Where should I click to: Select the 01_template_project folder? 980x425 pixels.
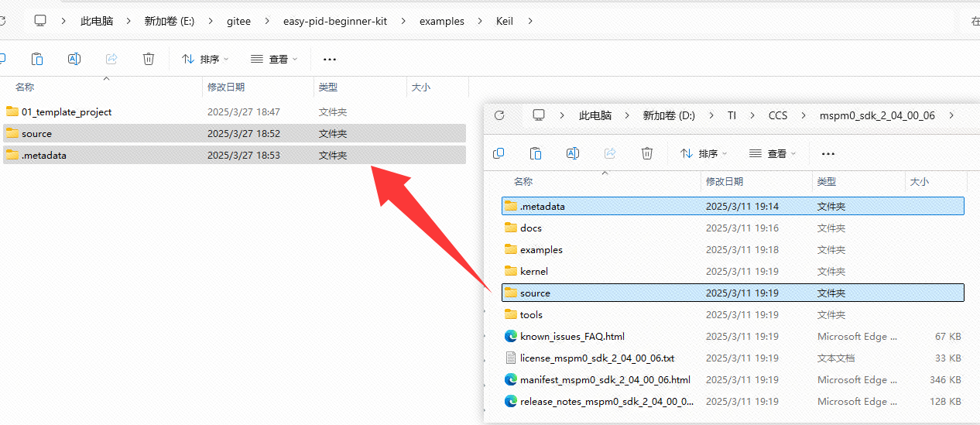pos(235,112)
